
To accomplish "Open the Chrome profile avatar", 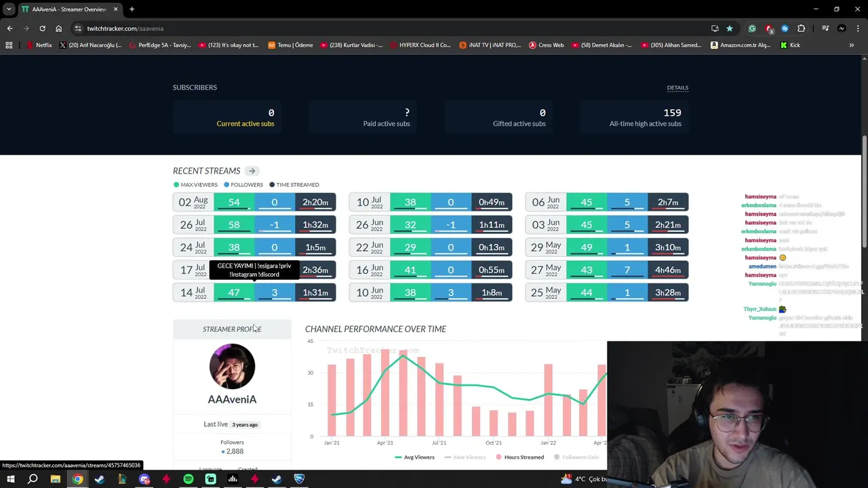I will click(842, 28).
